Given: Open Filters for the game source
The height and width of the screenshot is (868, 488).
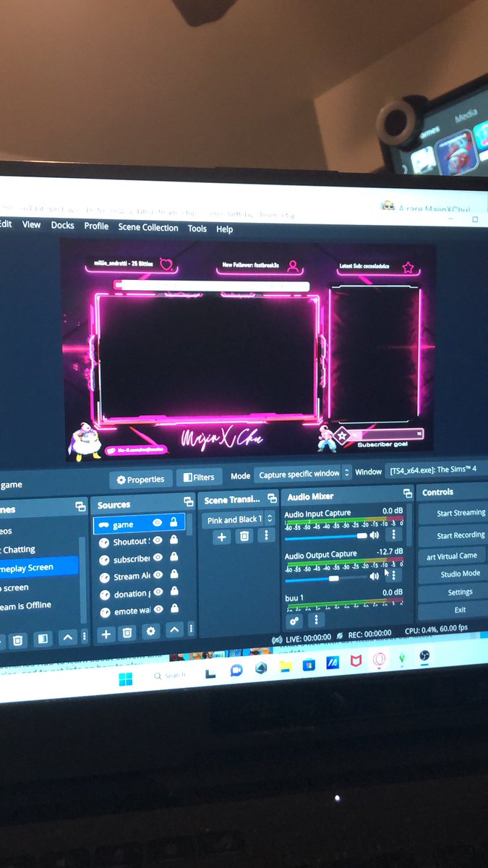Looking at the screenshot, I should (x=199, y=477).
